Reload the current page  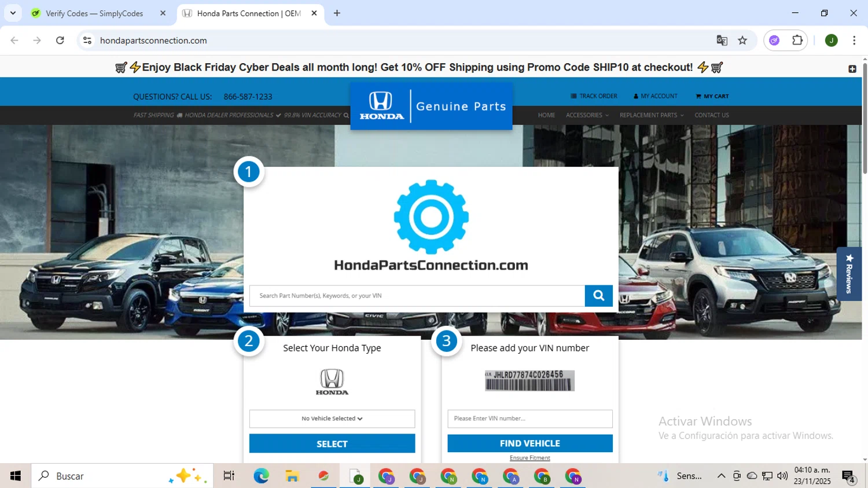[60, 41]
